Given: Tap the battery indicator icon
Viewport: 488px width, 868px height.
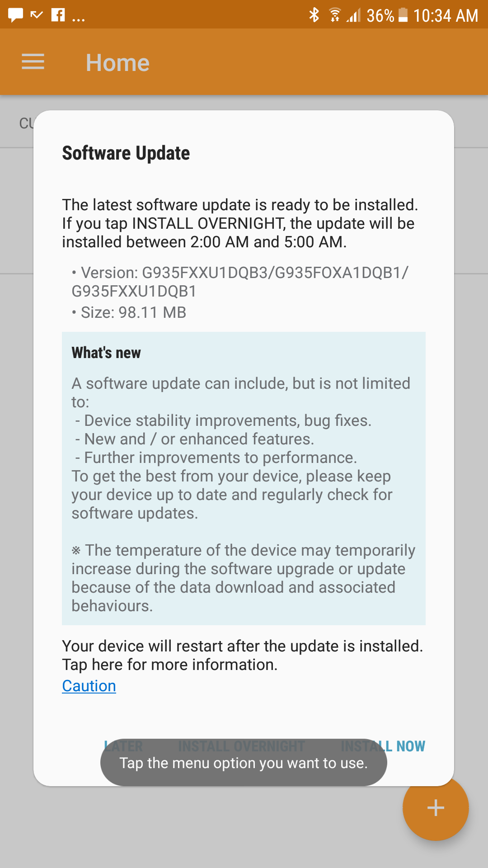Looking at the screenshot, I should [404, 15].
